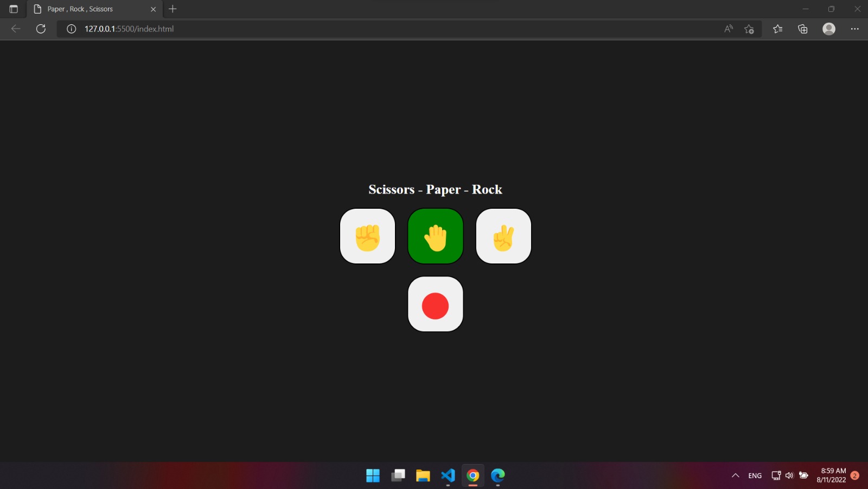
Task: Minimize the browser window
Action: [x=806, y=9]
